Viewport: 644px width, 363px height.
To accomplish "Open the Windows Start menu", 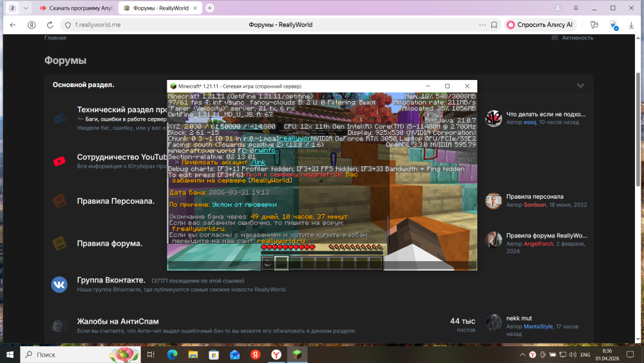I will tap(10, 355).
